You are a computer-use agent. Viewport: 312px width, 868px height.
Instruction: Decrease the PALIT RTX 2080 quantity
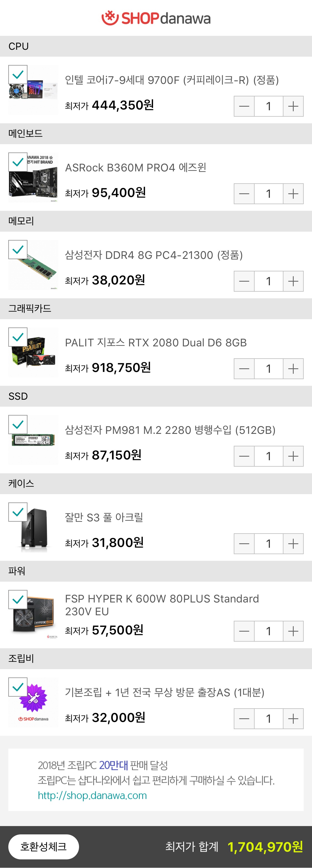[x=244, y=369]
